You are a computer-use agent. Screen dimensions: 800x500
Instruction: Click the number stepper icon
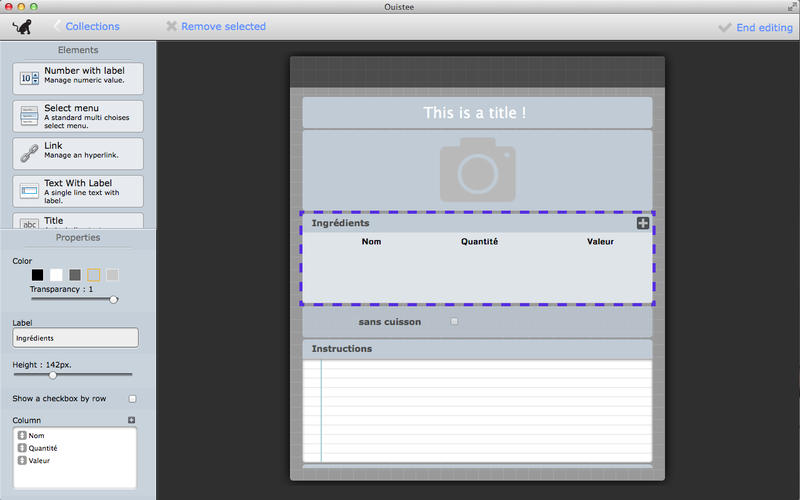29,78
